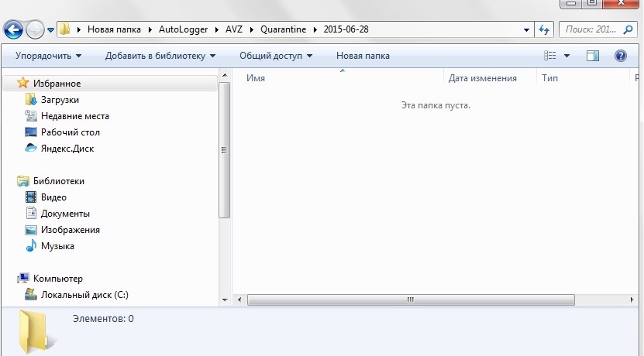Navigate to AVZ breadcrumb
644x356 pixels.
pyautogui.click(x=234, y=29)
